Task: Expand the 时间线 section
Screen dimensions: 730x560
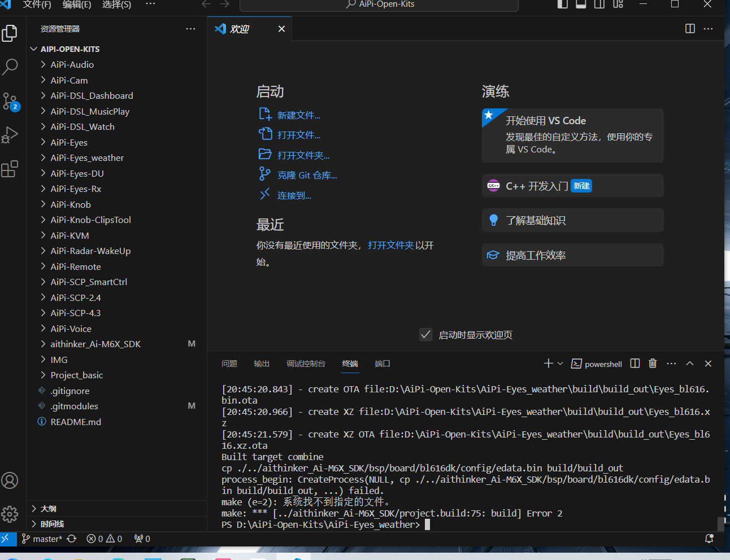Action: (x=116, y=524)
